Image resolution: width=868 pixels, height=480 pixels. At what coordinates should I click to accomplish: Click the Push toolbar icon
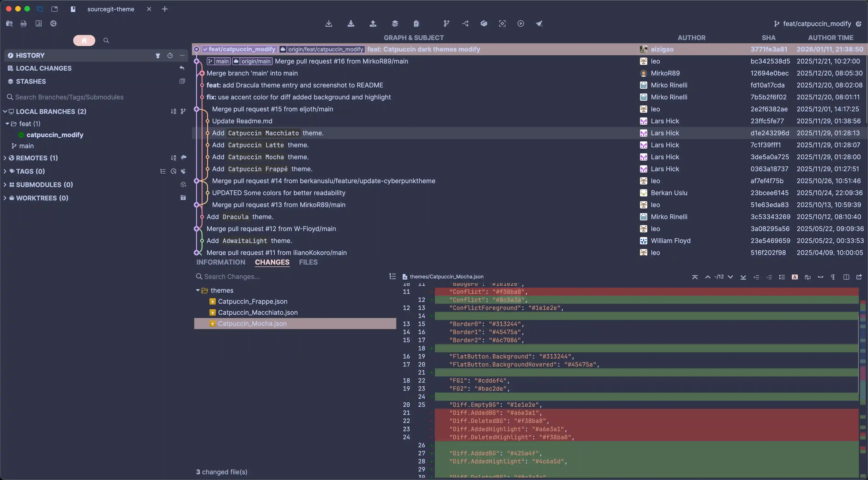[x=373, y=23]
